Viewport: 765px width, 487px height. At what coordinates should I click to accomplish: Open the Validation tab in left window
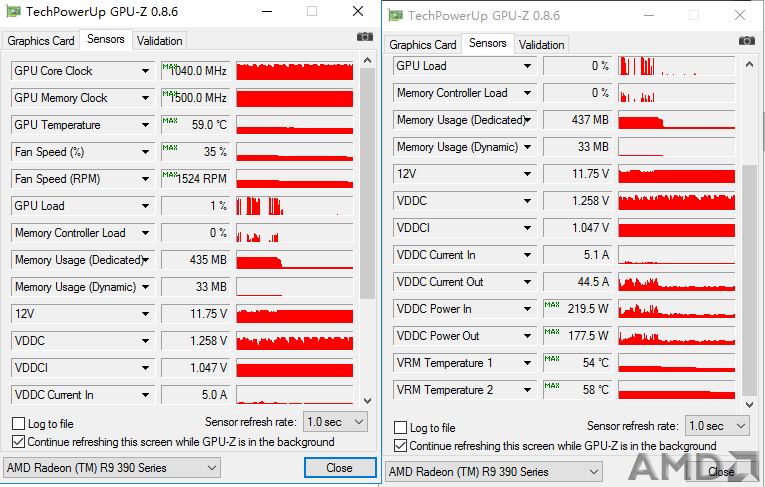pyautogui.click(x=160, y=41)
